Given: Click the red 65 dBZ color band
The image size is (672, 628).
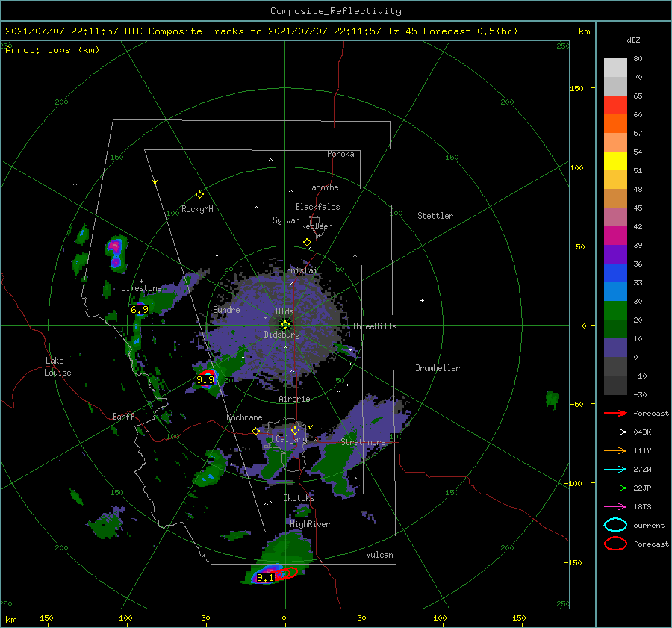Looking at the screenshot, I should pyautogui.click(x=615, y=105).
